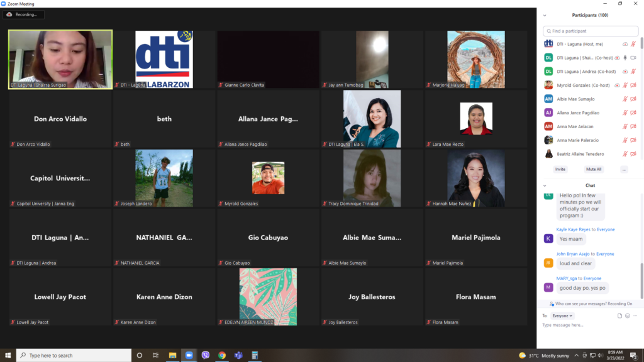Image resolution: width=644 pixels, height=362 pixels.
Task: Click the 'Find a participant' search field
Action: (591, 31)
